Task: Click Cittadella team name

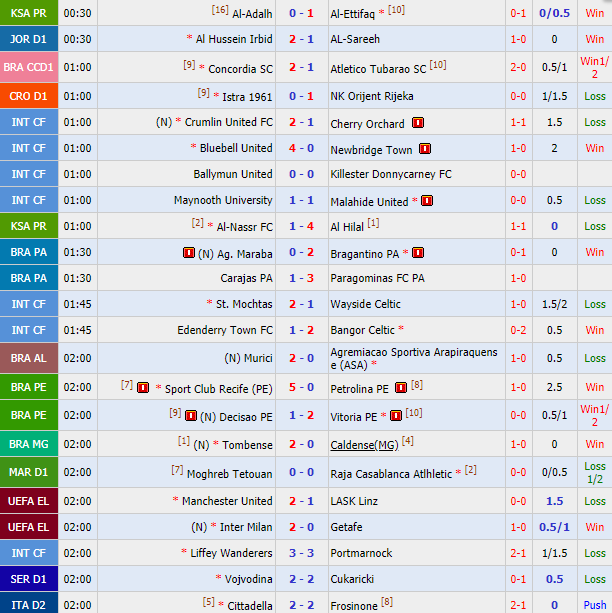Action: [250, 606]
